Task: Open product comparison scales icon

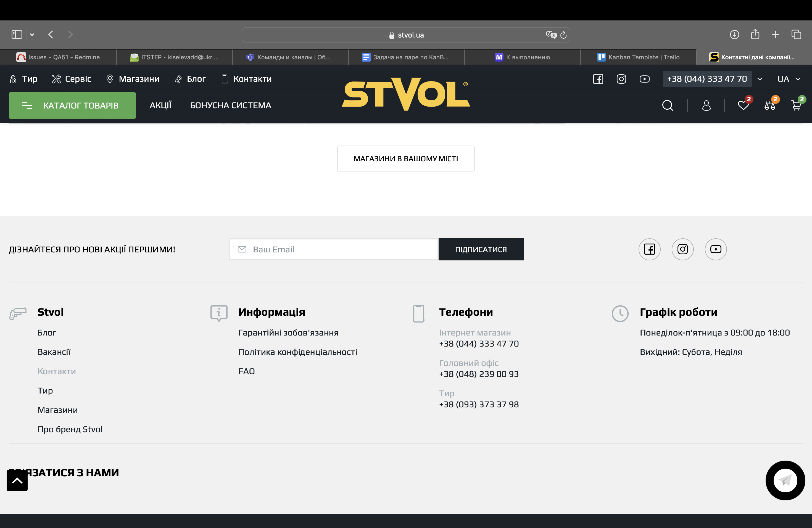Action: 769,105
